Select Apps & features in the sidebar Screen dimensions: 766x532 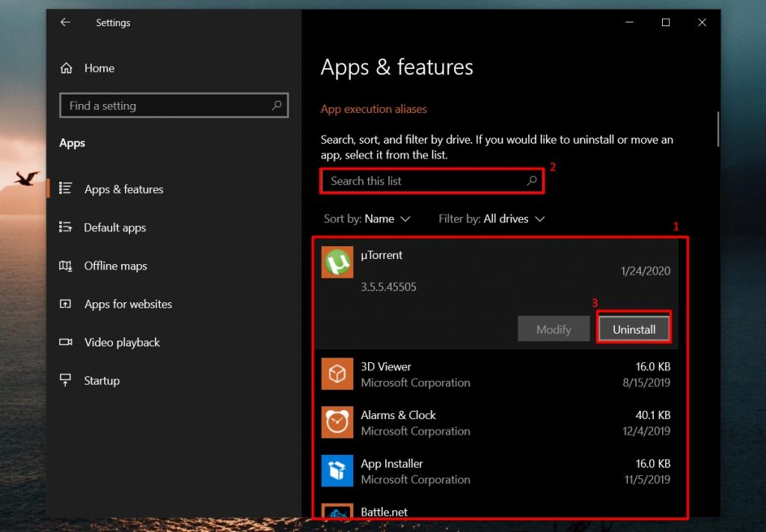click(123, 189)
